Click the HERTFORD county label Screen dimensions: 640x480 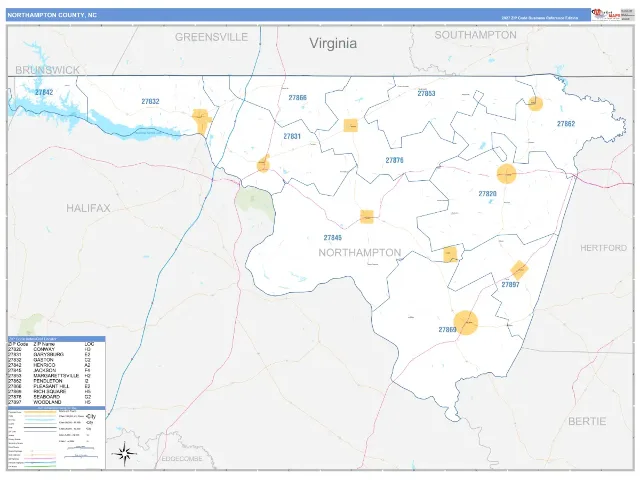(x=603, y=248)
